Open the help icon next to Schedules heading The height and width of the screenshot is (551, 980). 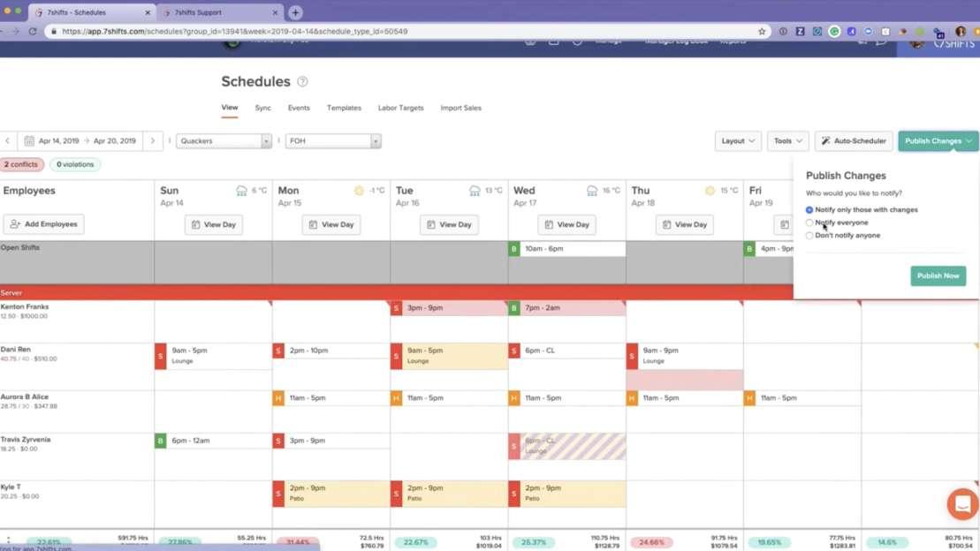[301, 81]
